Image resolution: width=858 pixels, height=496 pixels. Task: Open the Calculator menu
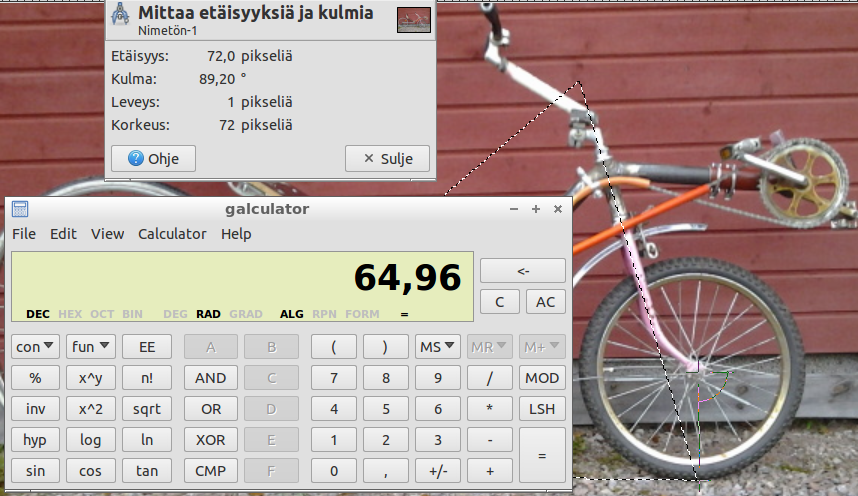click(x=172, y=234)
